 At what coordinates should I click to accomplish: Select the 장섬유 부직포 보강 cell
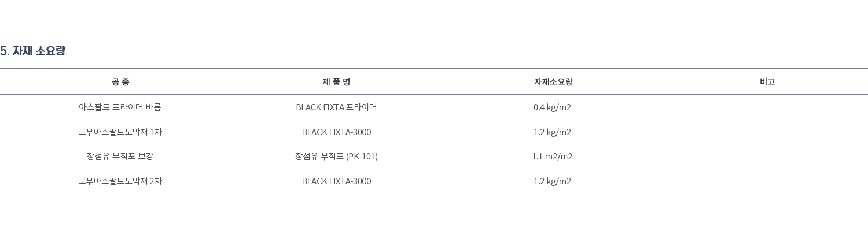(120, 157)
